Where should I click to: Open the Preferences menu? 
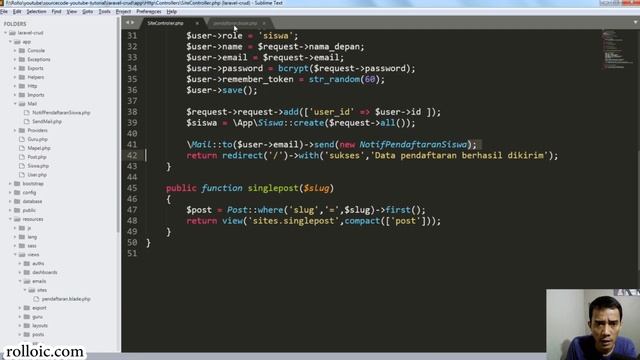pyautogui.click(x=149, y=12)
